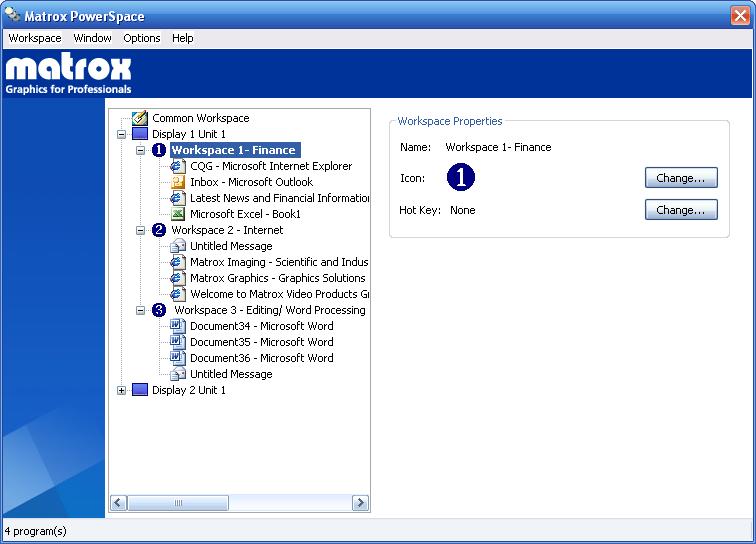Select Display 1 Unit 1 label
The width and height of the screenshot is (756, 544).
tap(189, 134)
